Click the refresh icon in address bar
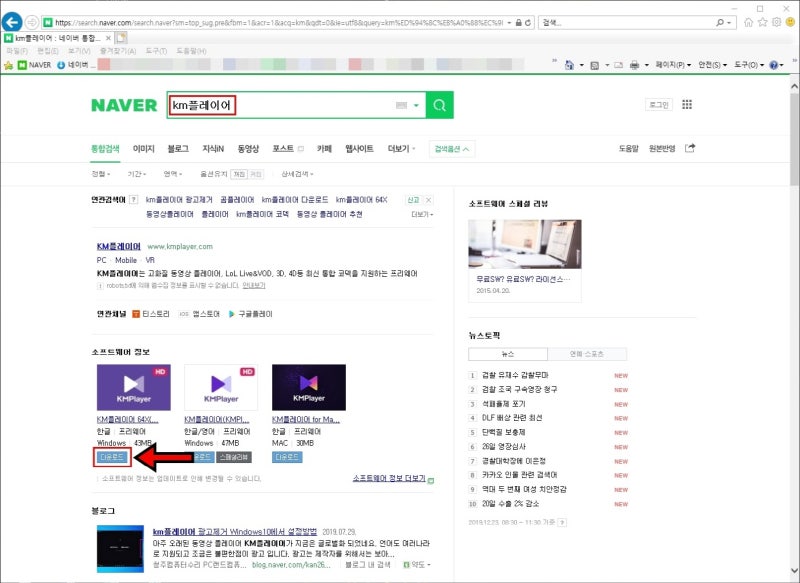Screen dimensions: 800x583 coord(528,22)
